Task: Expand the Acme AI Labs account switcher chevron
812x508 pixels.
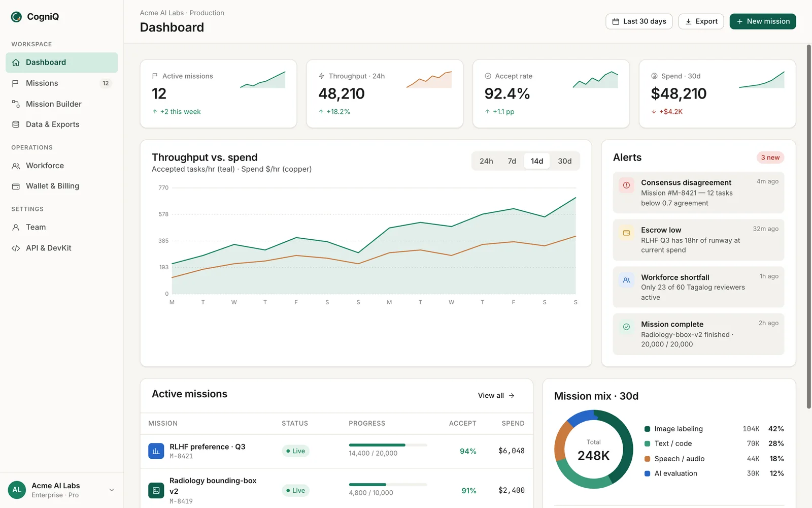Action: 112,490
